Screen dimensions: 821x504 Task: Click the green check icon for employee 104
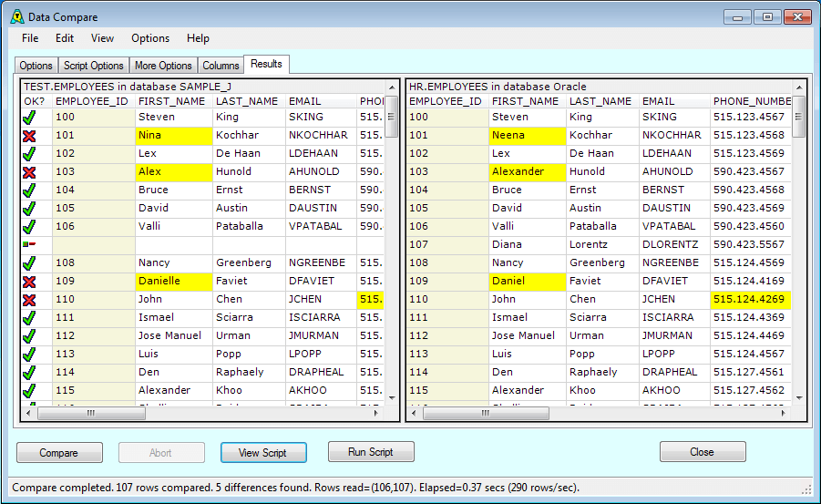29,190
